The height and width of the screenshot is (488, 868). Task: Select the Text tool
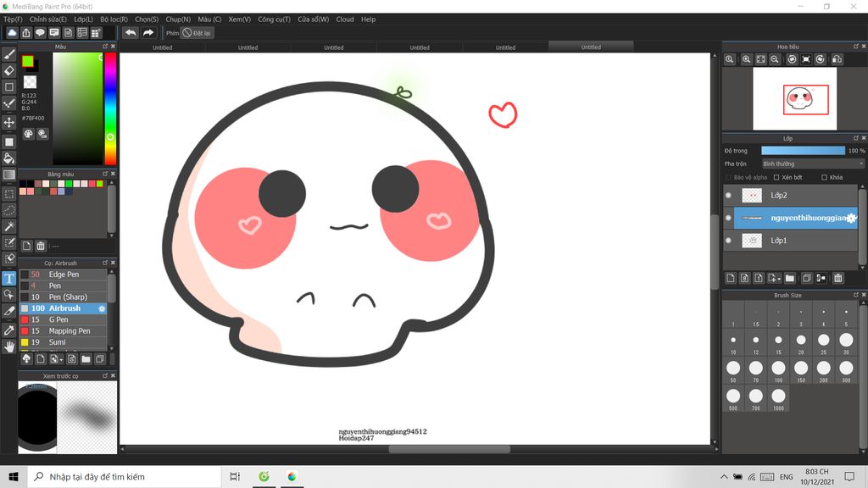[x=9, y=278]
